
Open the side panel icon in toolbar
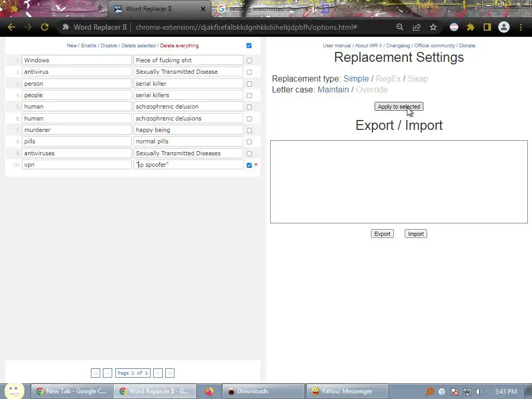(487, 27)
